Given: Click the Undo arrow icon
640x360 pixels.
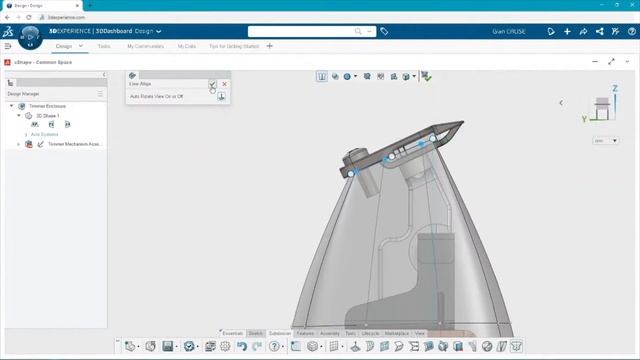Looking at the screenshot, I should coord(242,346).
